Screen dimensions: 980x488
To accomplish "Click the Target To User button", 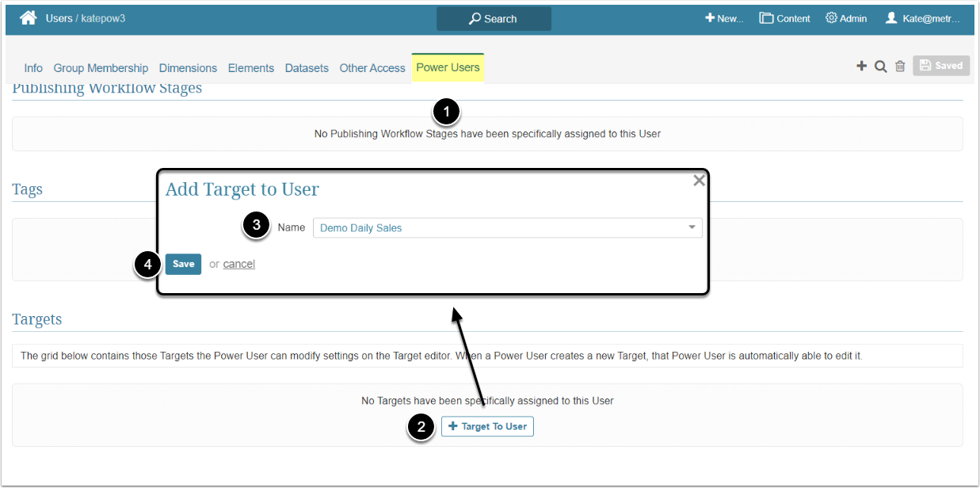I will coord(487,426).
